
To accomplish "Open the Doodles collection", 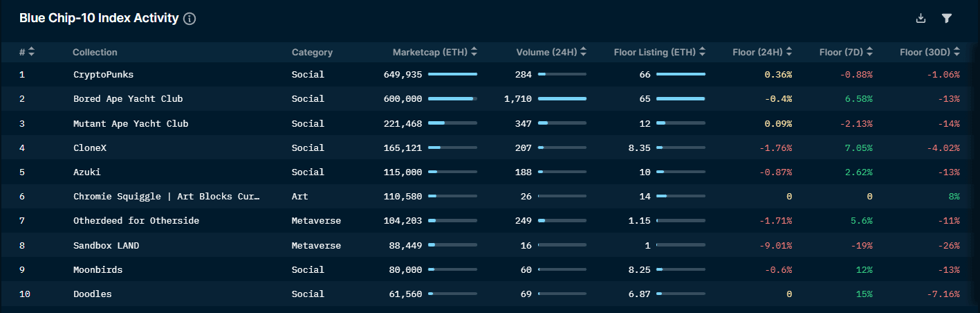I will click(93, 294).
